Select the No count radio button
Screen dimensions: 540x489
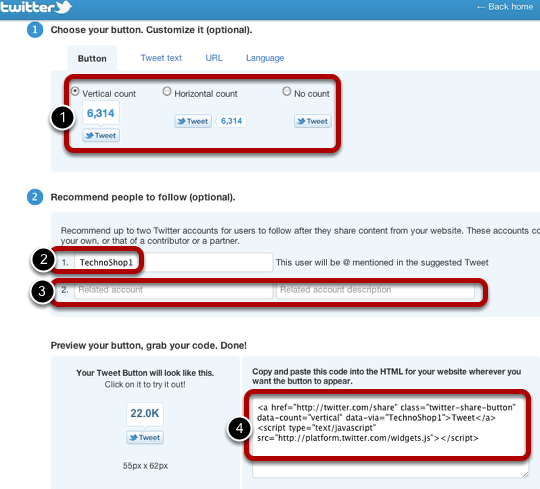[x=287, y=91]
